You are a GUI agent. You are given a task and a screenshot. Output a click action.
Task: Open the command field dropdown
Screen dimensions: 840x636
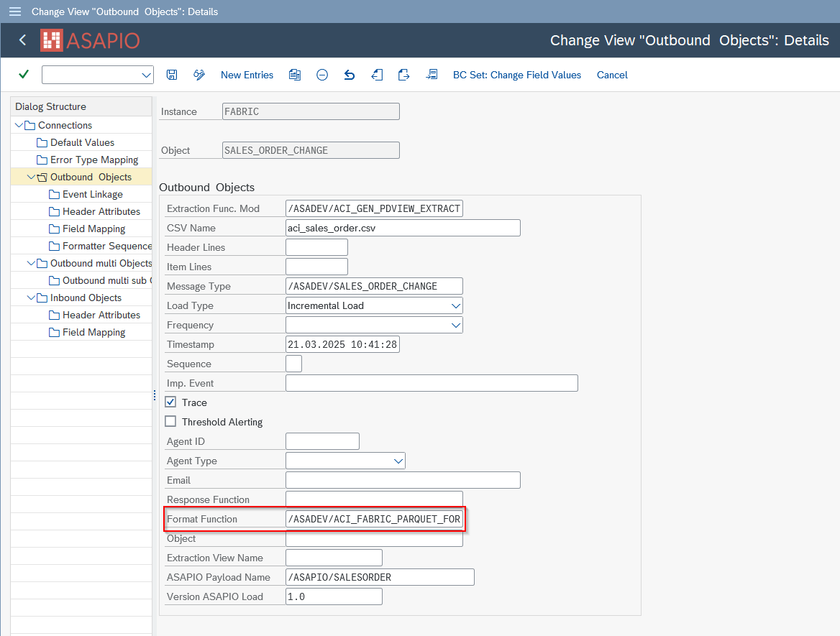tap(146, 75)
